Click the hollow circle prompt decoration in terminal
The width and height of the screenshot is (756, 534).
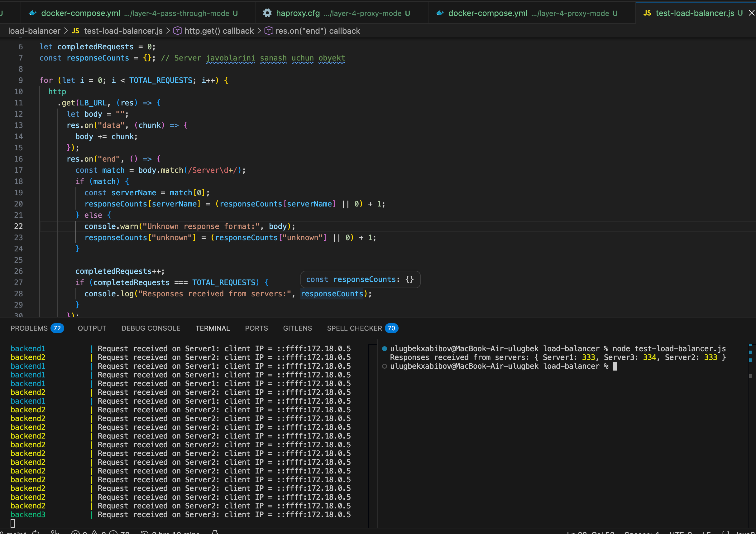[384, 366]
